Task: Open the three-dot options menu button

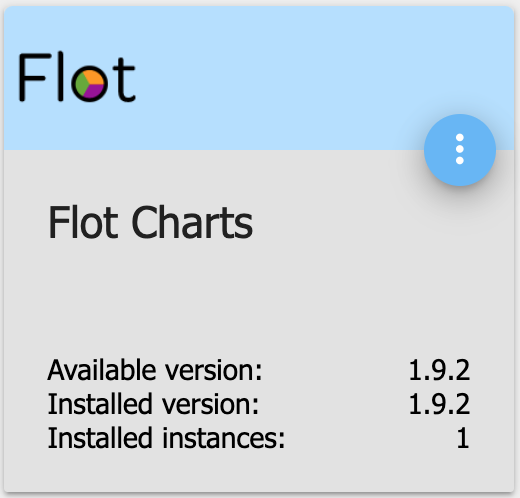Action: click(460, 150)
